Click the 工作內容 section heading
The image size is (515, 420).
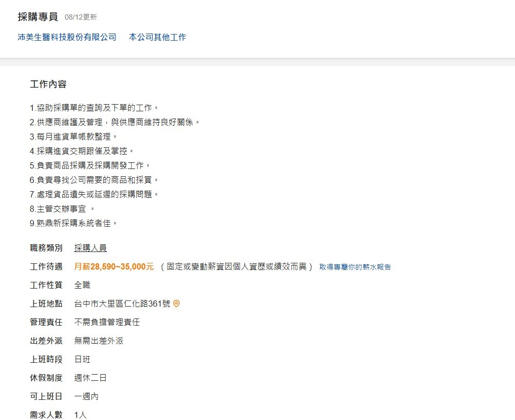(x=48, y=85)
